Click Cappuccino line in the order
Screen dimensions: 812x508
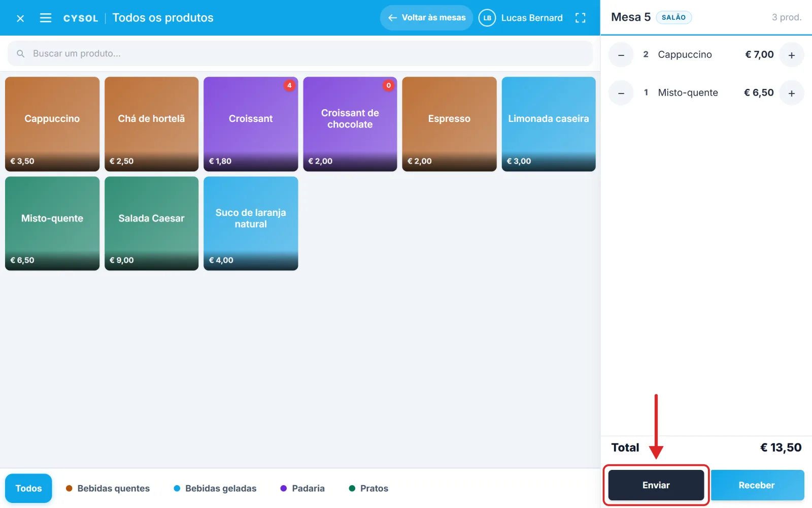point(706,55)
